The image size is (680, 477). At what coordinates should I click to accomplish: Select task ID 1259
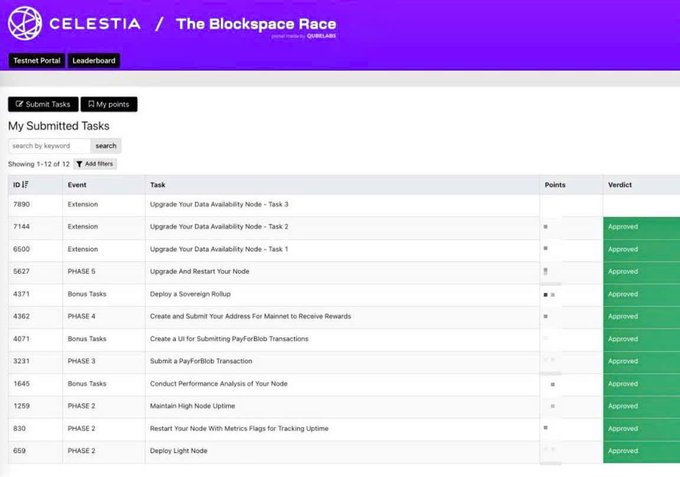point(21,406)
